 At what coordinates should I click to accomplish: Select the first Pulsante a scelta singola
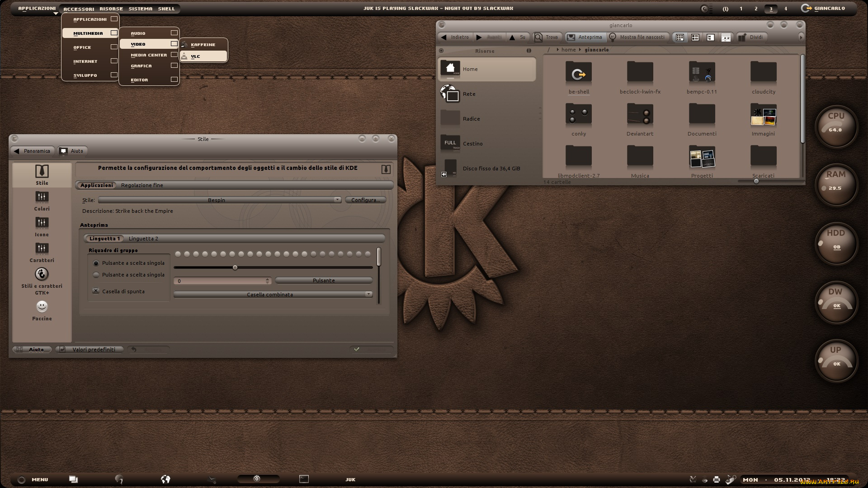[96, 263]
